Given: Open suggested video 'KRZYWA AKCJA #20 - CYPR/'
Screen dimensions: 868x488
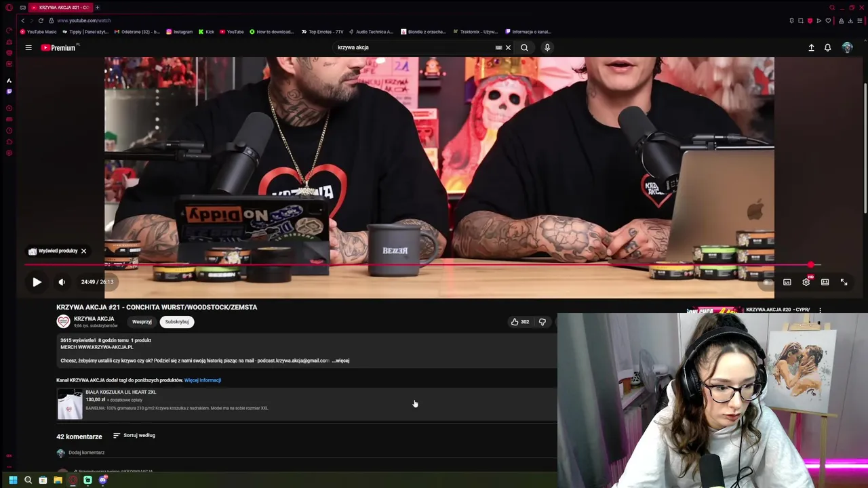Looking at the screenshot, I should [778, 310].
